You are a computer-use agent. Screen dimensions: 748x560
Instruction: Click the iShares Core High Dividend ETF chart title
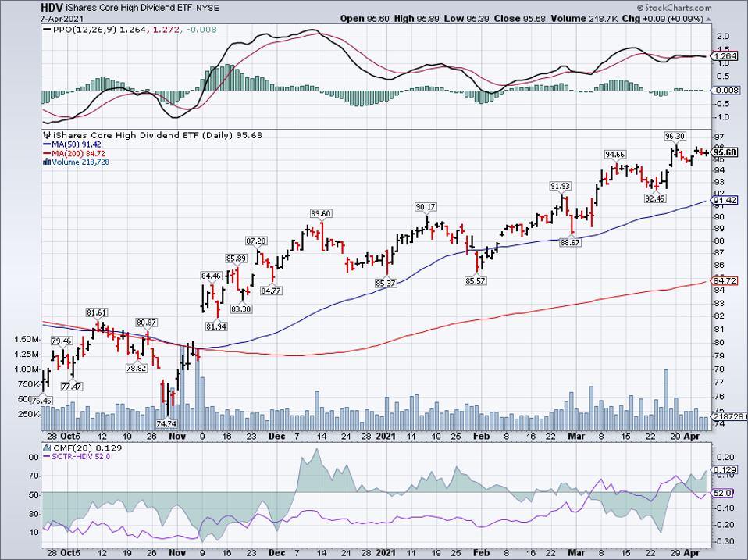coord(127,8)
